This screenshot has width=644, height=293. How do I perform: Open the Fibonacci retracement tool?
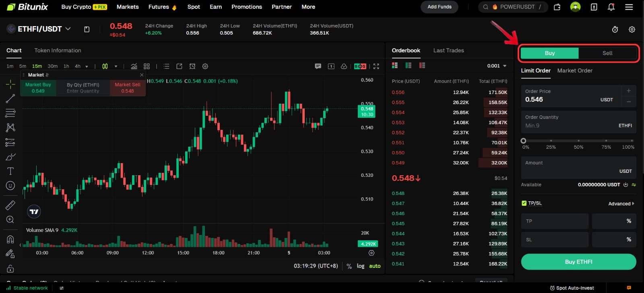pyautogui.click(x=10, y=113)
